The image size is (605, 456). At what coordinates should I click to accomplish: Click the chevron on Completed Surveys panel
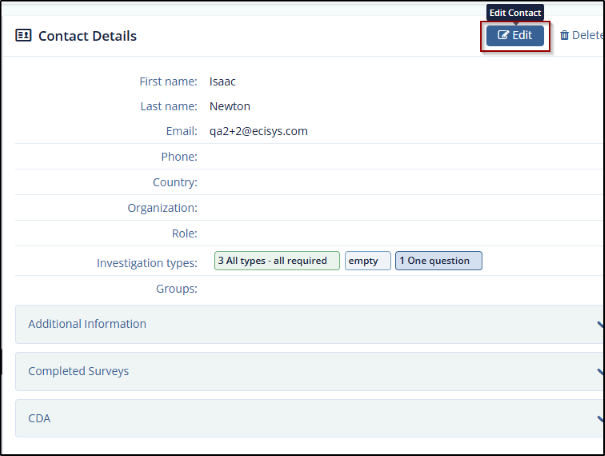[x=599, y=371]
